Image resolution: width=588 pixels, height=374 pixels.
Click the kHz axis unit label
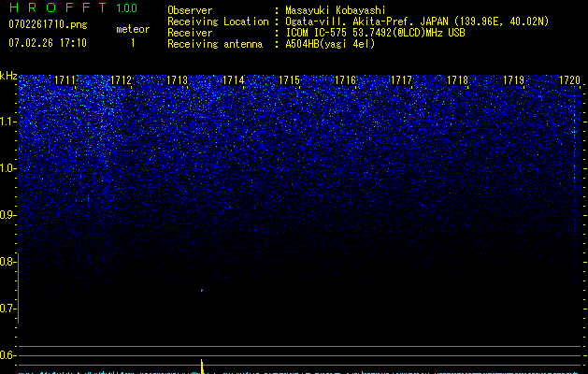coord(8,76)
